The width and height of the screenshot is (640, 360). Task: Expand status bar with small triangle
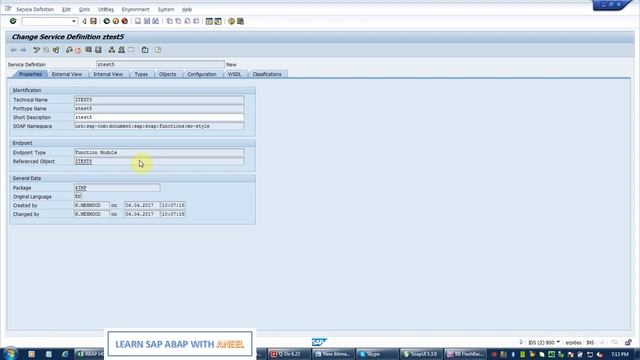tap(521, 342)
